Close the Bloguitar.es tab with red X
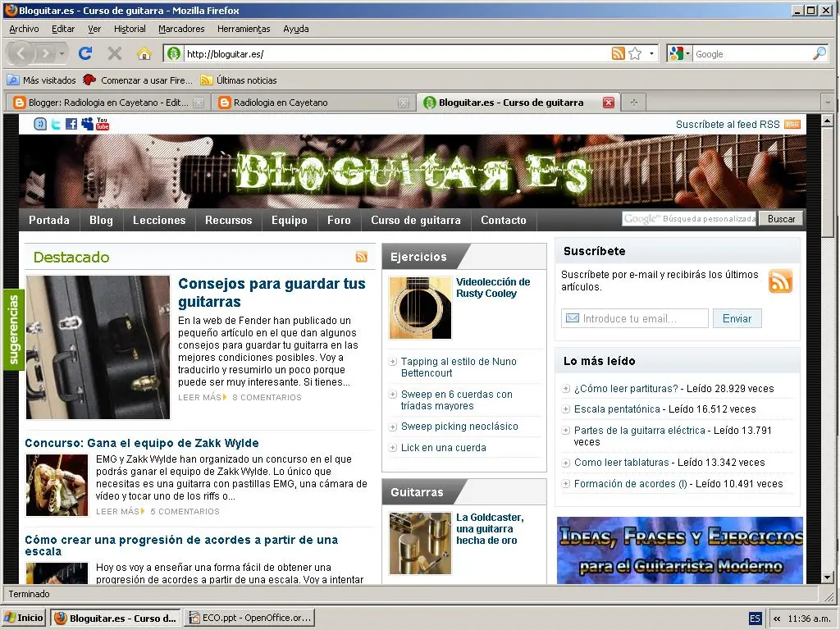This screenshot has height=630, width=840. pyautogui.click(x=609, y=103)
